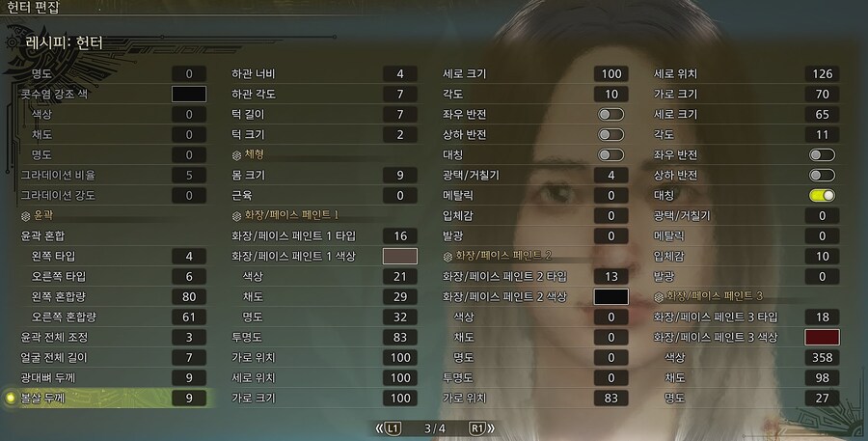Viewport: 868px width, 441px height.
Task: Select the 화장/페이스 페인트 3 타입 value 18
Action: click(x=822, y=317)
